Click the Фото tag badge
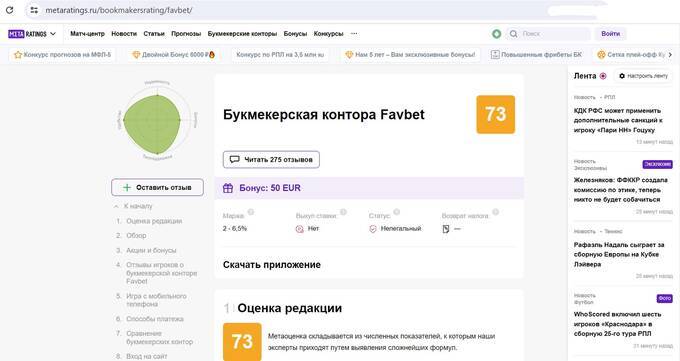680x361 pixels. click(664, 298)
